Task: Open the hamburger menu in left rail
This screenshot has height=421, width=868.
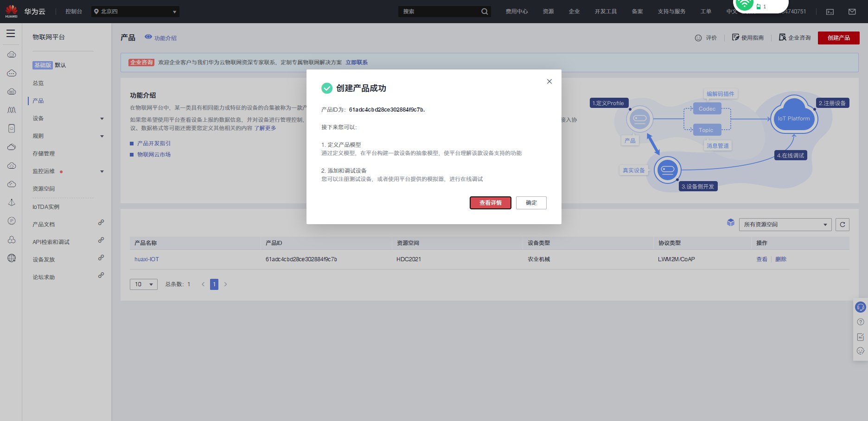Action: [x=11, y=33]
